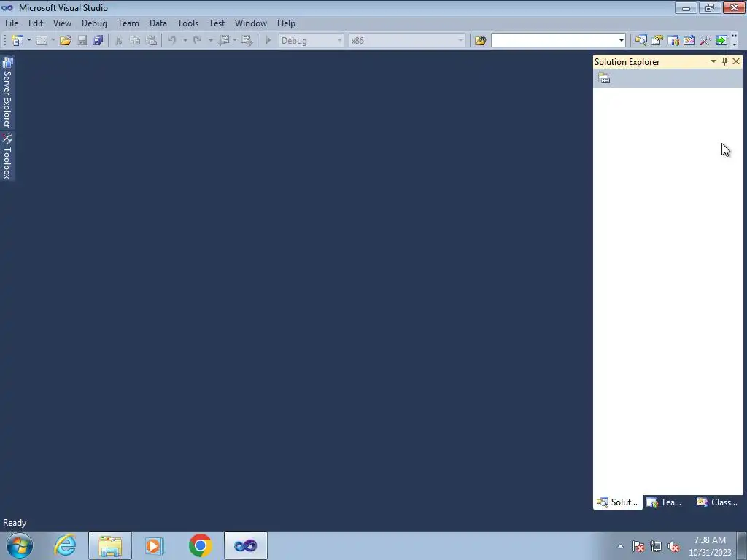Open the File menu
747x560 pixels.
click(12, 23)
